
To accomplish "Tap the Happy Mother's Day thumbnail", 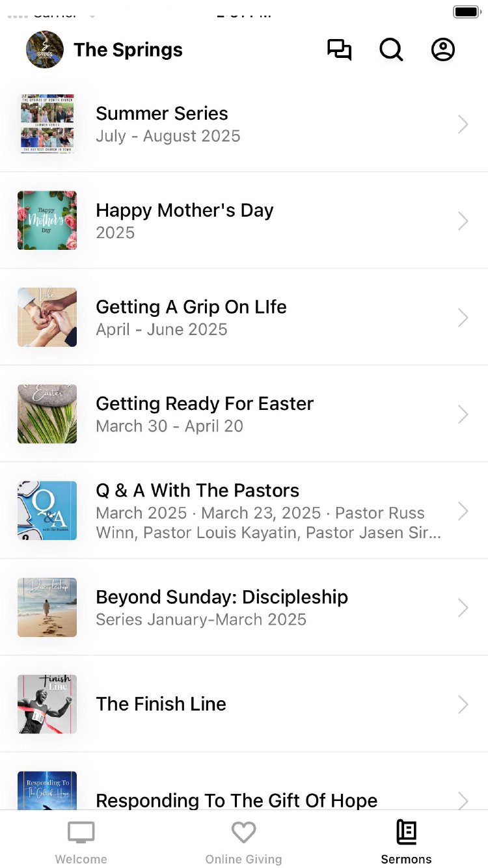I will point(47,221).
